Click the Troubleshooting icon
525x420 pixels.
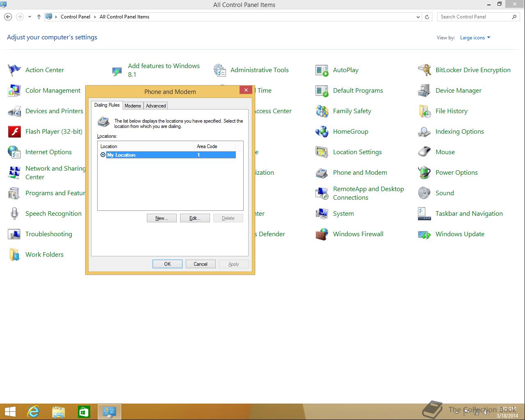coord(14,234)
